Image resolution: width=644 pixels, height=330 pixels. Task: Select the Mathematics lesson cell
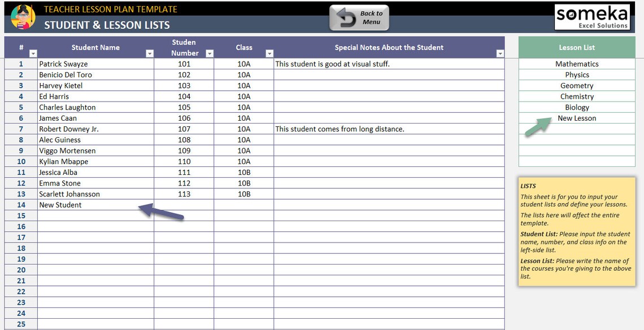577,64
